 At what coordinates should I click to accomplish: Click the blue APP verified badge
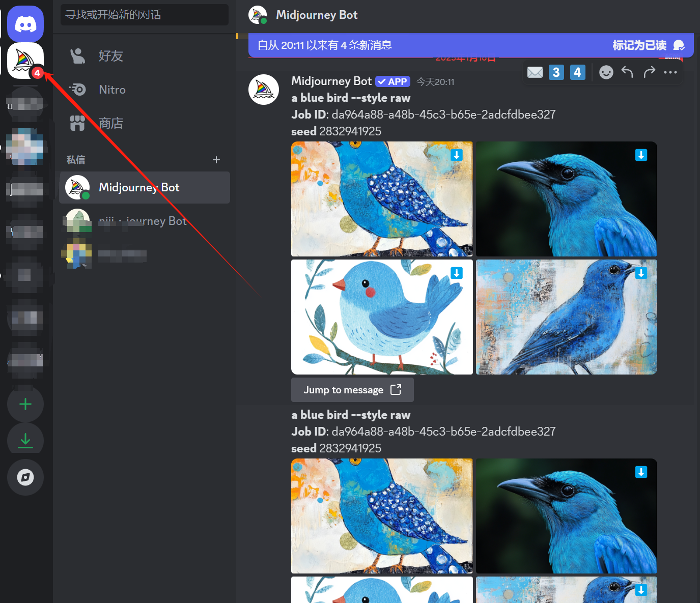coord(393,81)
